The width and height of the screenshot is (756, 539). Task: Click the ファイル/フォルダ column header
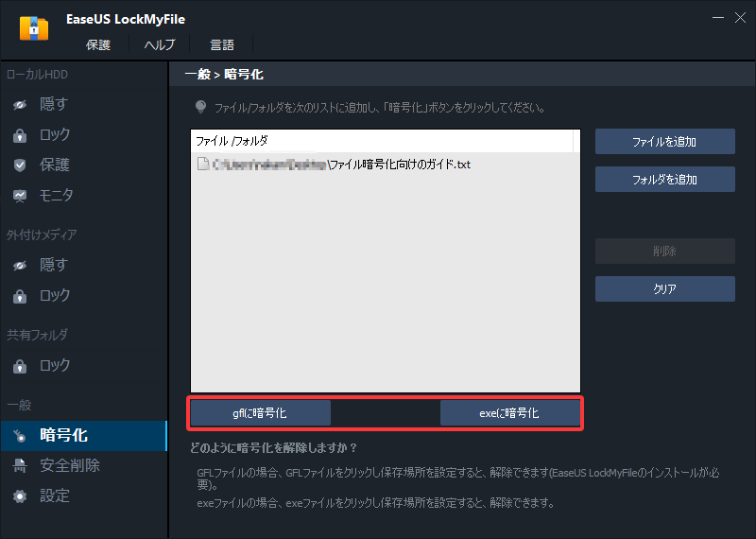tap(383, 141)
